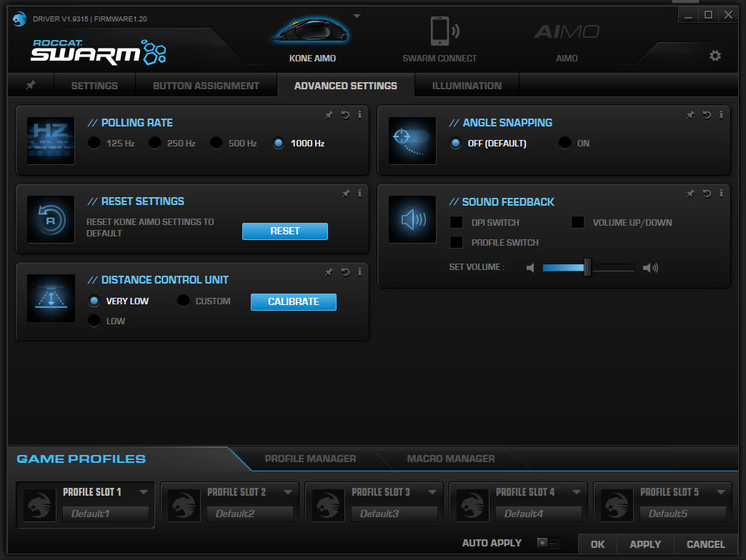The width and height of the screenshot is (746, 560).
Task: Click the CALIBRATE button
Action: pyautogui.click(x=294, y=302)
